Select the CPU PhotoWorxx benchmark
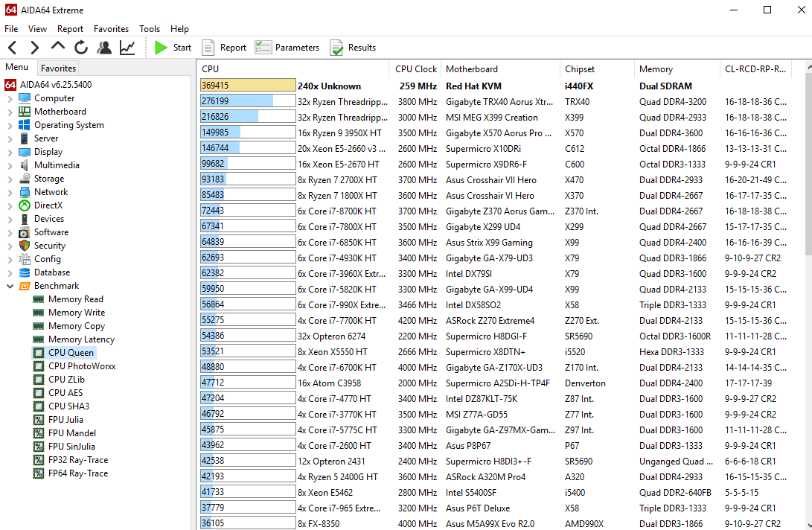Viewport: 812px width, 530px height. (82, 366)
